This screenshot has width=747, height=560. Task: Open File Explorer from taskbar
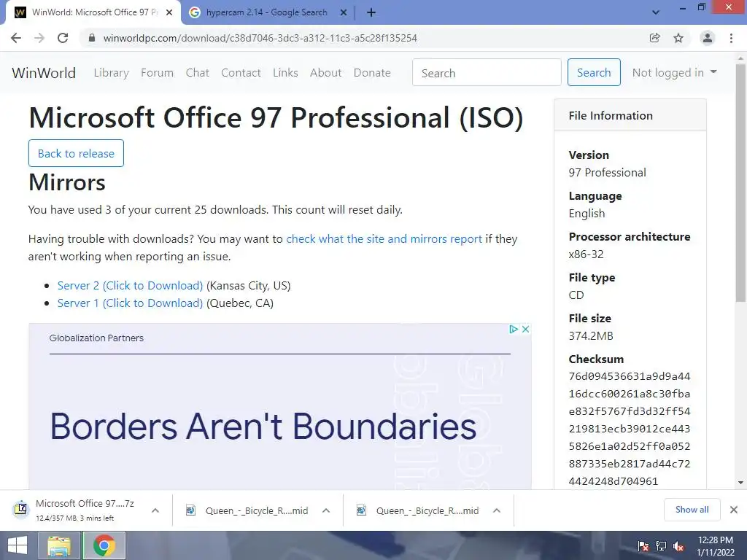click(58, 545)
